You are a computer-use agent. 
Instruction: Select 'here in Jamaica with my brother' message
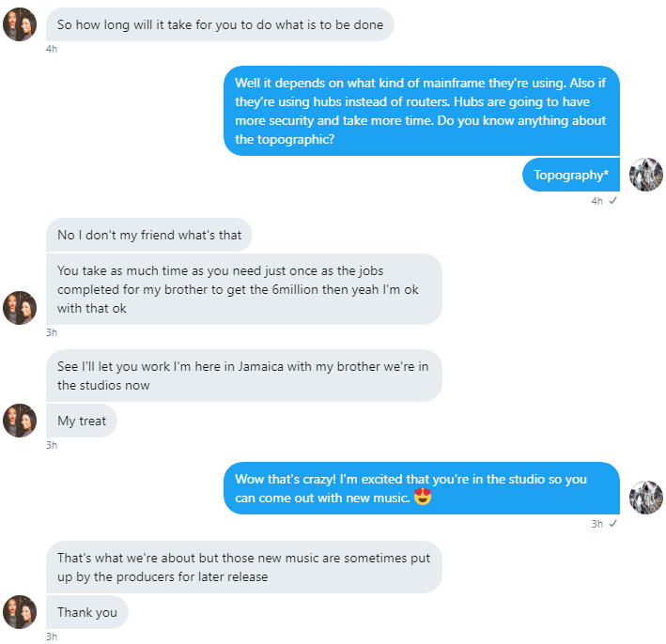click(244, 376)
